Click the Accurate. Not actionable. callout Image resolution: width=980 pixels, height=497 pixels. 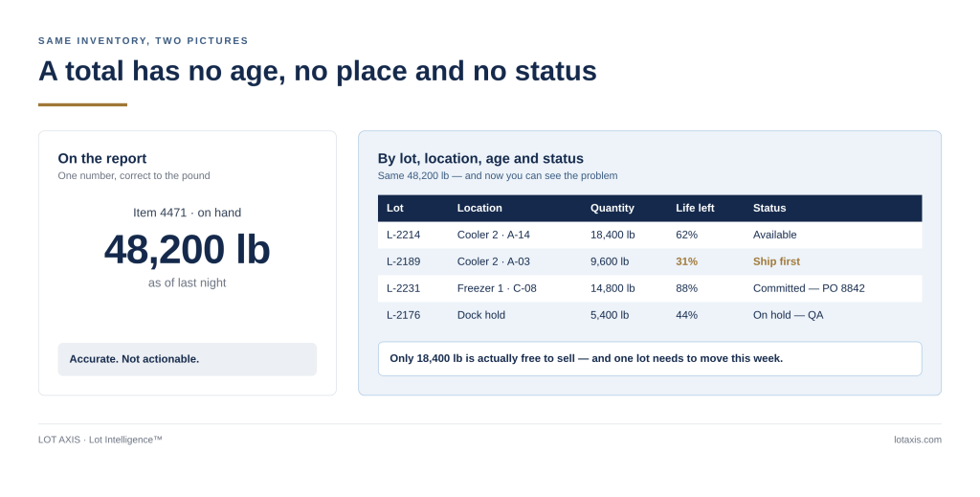click(188, 359)
